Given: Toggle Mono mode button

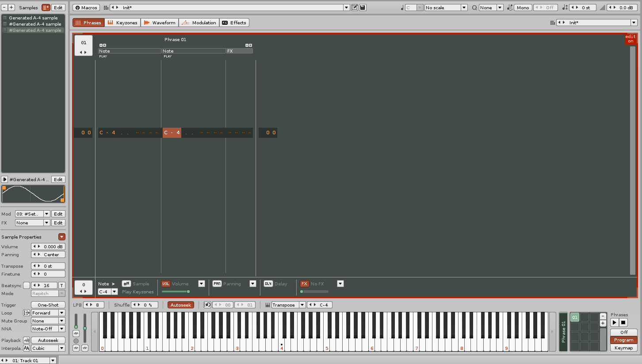Looking at the screenshot, I should pos(523,8).
